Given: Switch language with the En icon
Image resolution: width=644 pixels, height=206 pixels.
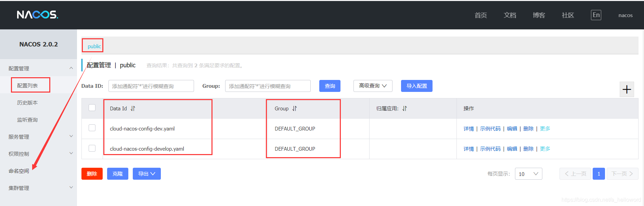Looking at the screenshot, I should coord(596,15).
